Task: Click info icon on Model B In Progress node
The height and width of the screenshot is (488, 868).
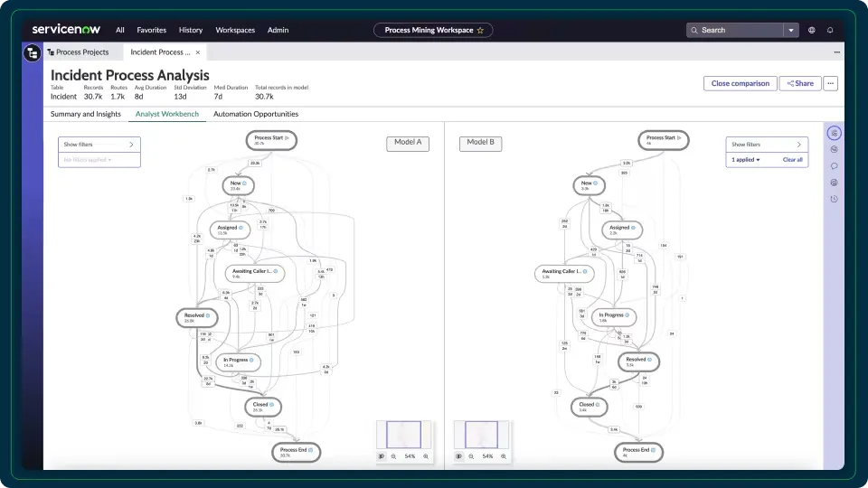Action: point(627,314)
